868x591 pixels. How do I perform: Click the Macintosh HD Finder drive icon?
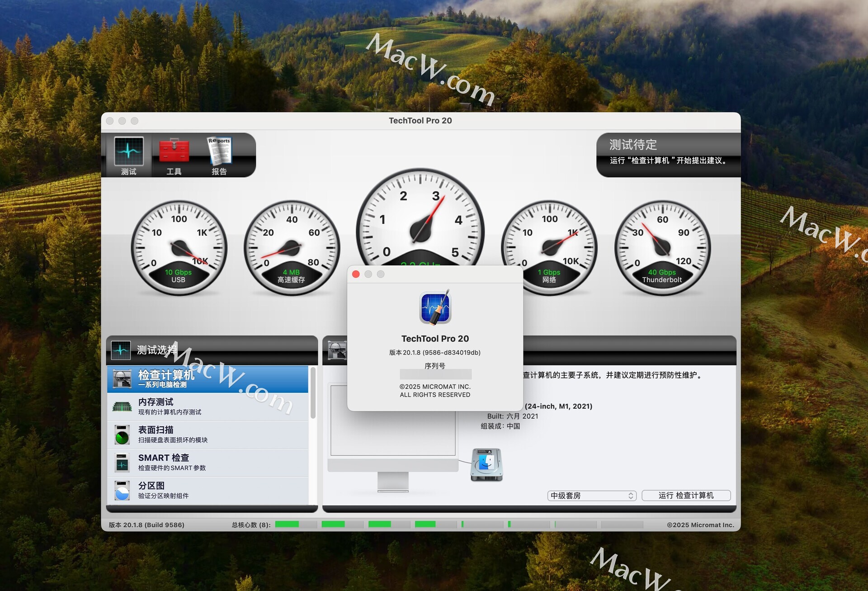pos(487,464)
